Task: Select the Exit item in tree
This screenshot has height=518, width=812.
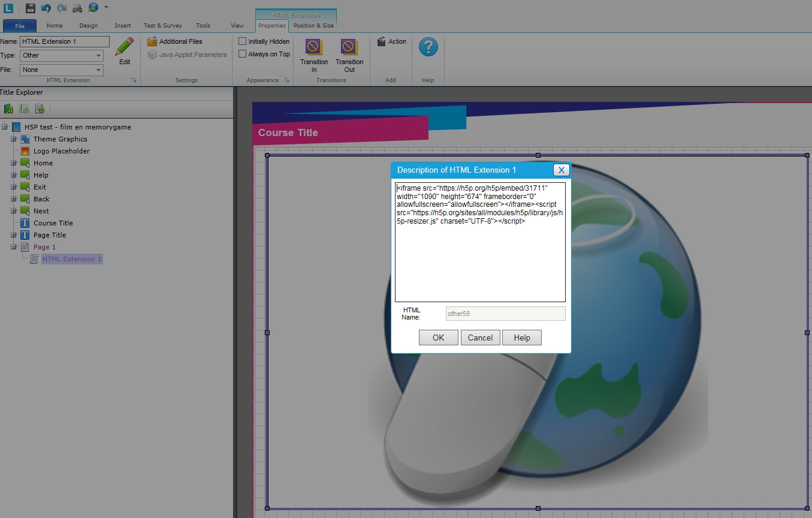Action: tap(40, 187)
